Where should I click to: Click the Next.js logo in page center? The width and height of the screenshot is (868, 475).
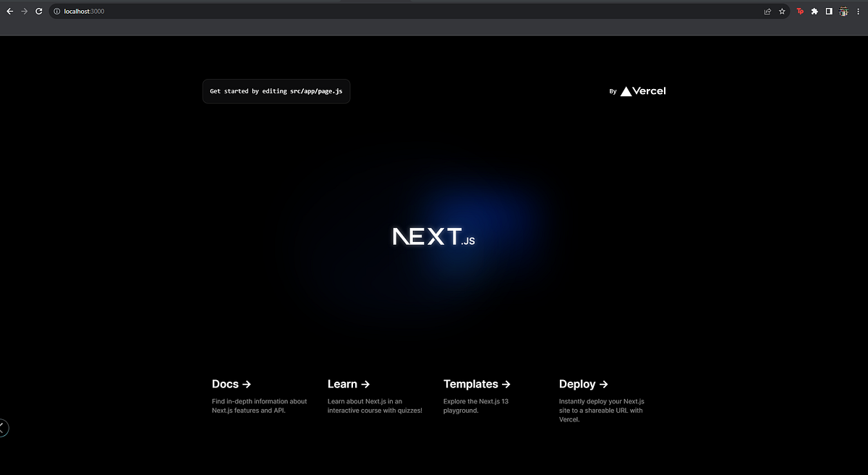coord(433,237)
